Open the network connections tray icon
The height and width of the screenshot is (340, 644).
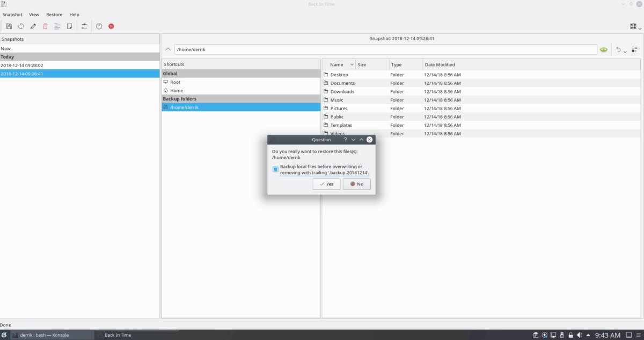pyautogui.click(x=553, y=335)
